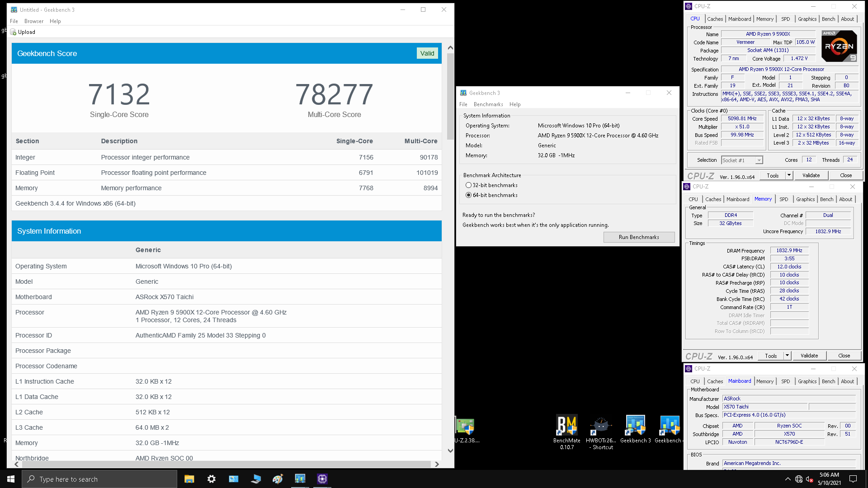
Task: Show hidden tray icons chevron
Action: pos(788,479)
